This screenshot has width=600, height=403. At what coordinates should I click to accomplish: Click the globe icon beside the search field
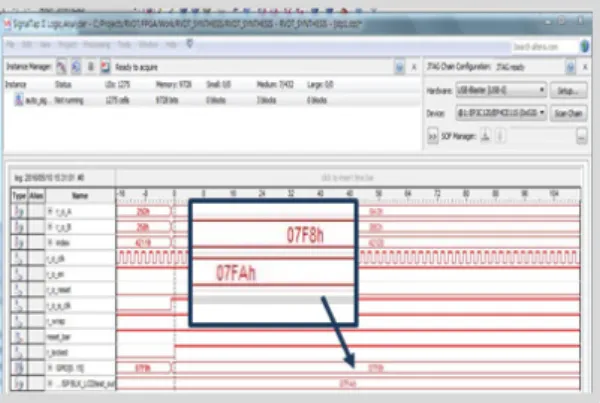click(x=584, y=47)
